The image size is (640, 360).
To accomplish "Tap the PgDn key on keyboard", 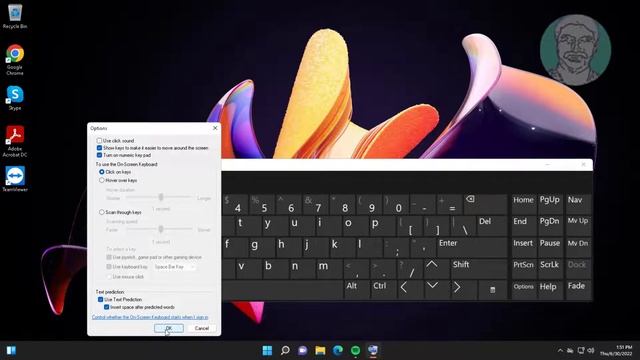I will click(550, 225).
